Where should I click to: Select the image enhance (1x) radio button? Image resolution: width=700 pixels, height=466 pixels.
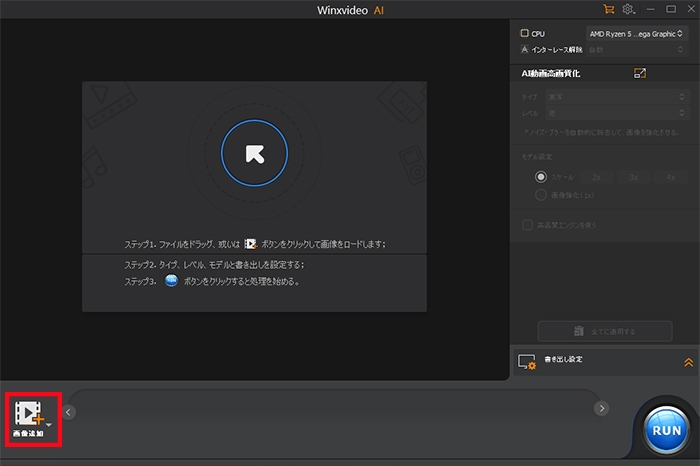point(541,195)
